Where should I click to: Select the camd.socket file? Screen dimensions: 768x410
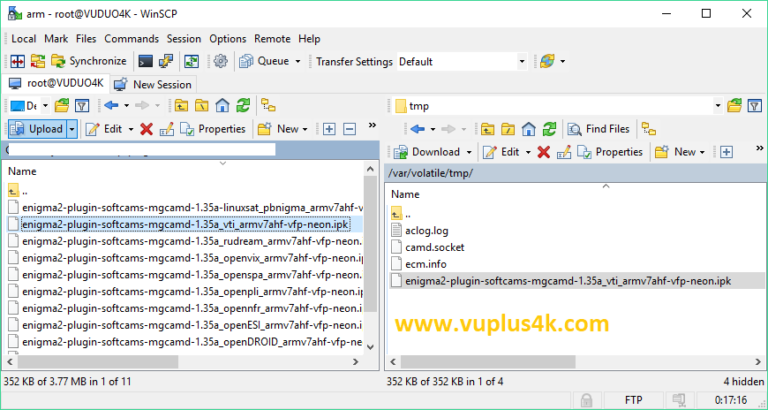pos(434,247)
